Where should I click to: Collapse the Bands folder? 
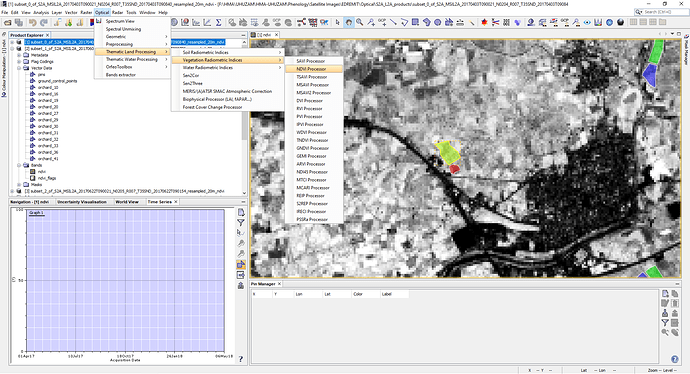[19, 165]
